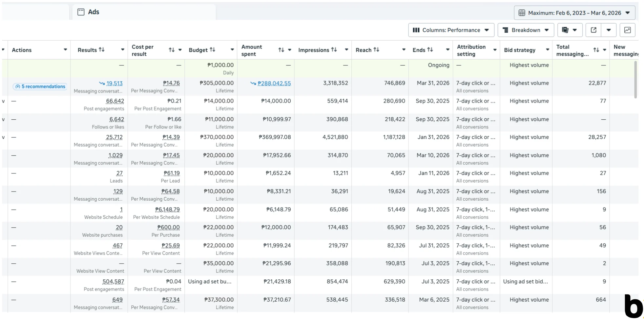
Task: Open the Breakdown dropdown
Action: [526, 30]
